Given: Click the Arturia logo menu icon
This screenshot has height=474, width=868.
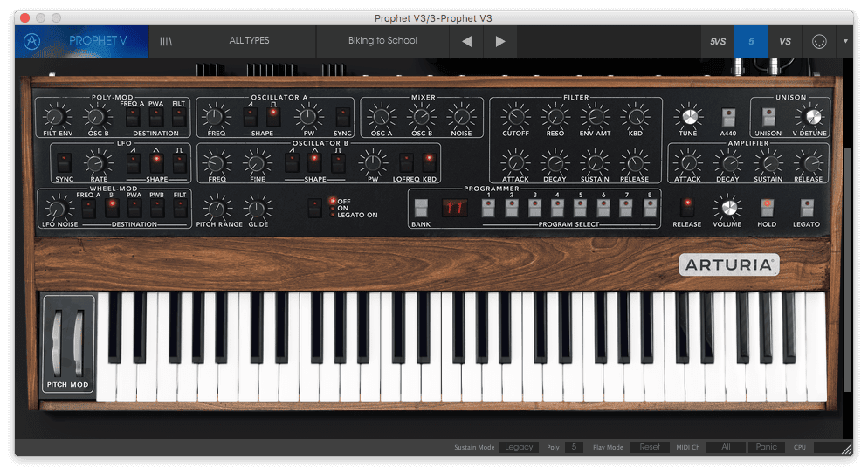Looking at the screenshot, I should point(32,42).
